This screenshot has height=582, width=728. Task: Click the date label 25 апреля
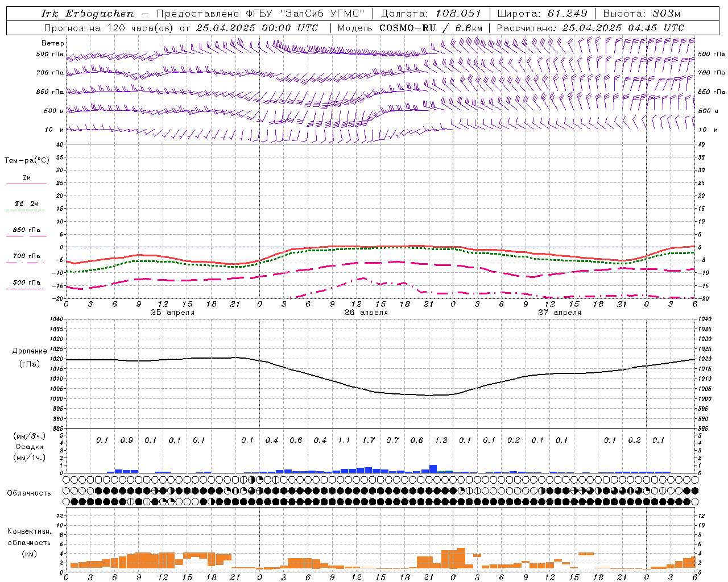tap(173, 313)
